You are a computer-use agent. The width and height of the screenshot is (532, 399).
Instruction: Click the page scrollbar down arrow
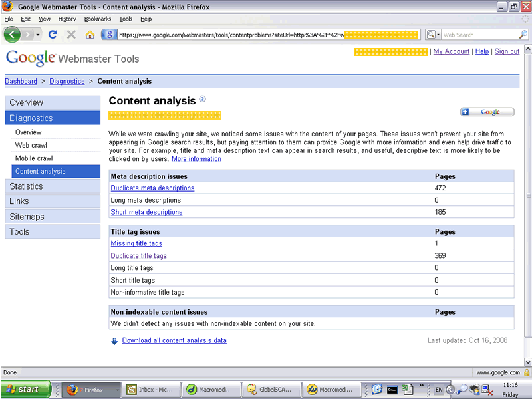[528, 362]
